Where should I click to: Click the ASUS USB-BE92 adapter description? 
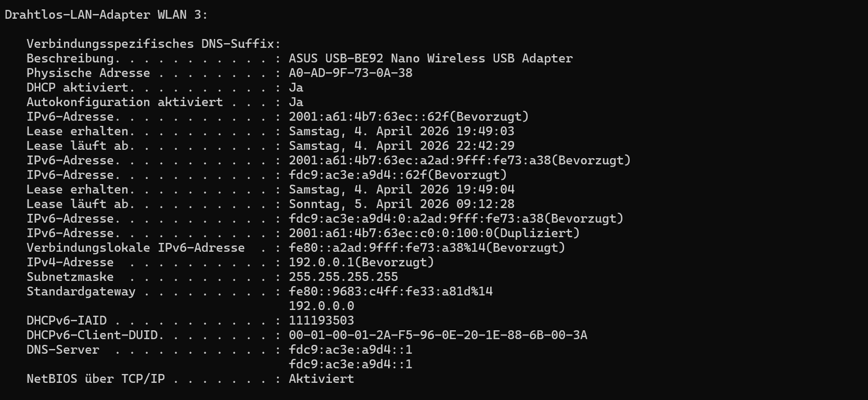pos(430,59)
